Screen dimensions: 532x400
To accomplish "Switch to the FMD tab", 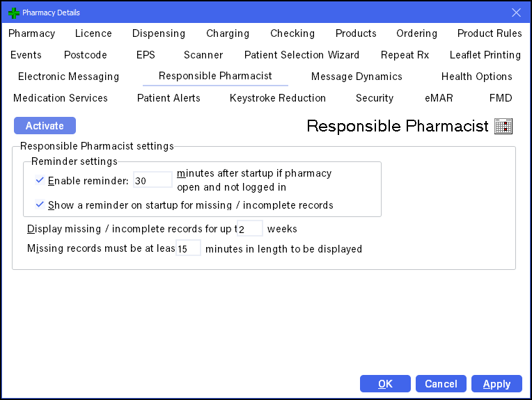I will 501,98.
